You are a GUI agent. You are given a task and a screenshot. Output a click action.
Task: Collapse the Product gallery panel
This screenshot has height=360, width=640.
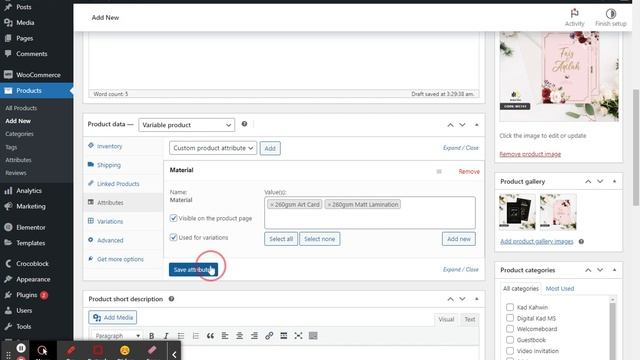(614, 181)
